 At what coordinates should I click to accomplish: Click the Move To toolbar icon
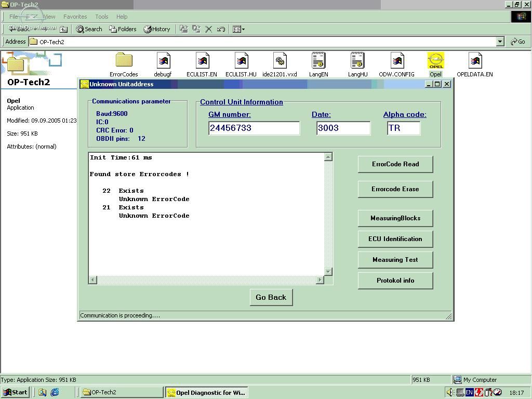183,29
